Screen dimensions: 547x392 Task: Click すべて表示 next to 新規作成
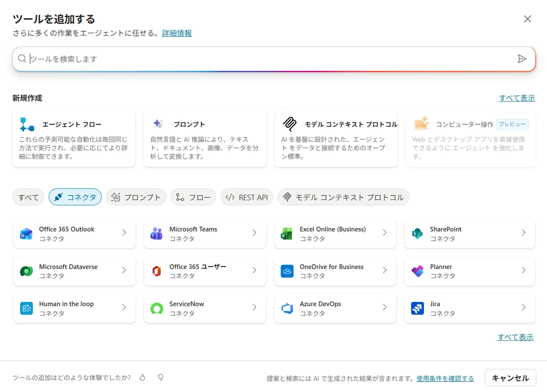(x=517, y=98)
